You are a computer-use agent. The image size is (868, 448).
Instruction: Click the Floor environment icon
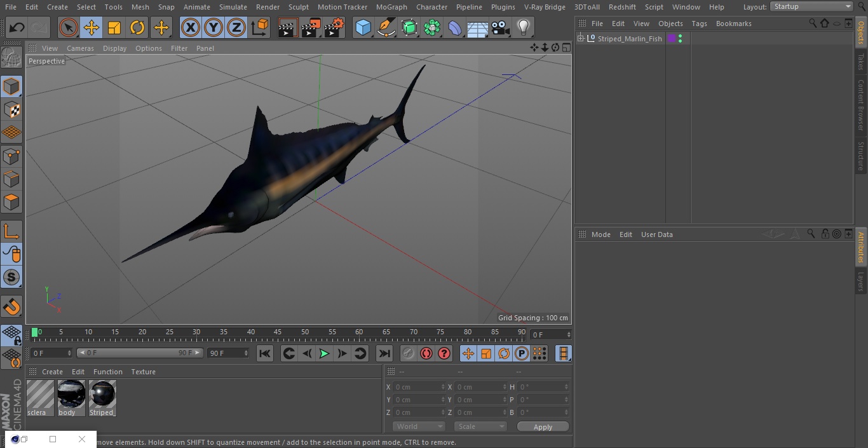[478, 27]
